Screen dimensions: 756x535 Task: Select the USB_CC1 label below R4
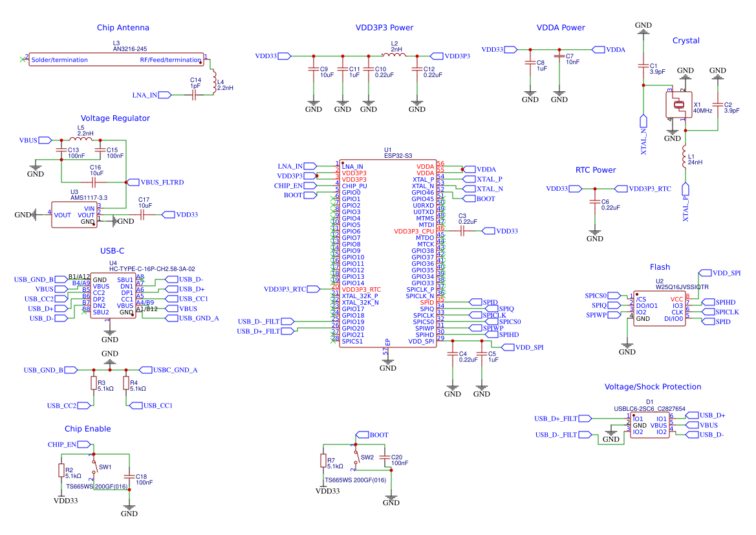click(151, 406)
